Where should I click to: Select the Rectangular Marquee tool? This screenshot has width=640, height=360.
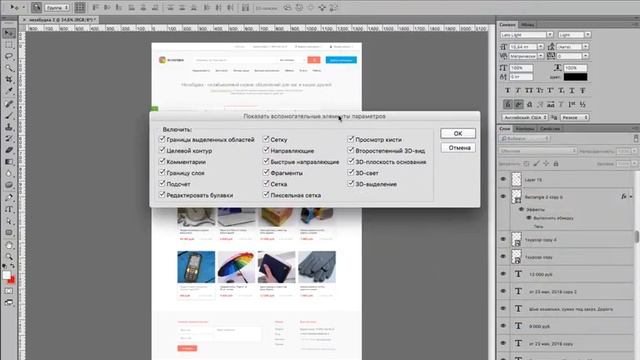[9, 44]
